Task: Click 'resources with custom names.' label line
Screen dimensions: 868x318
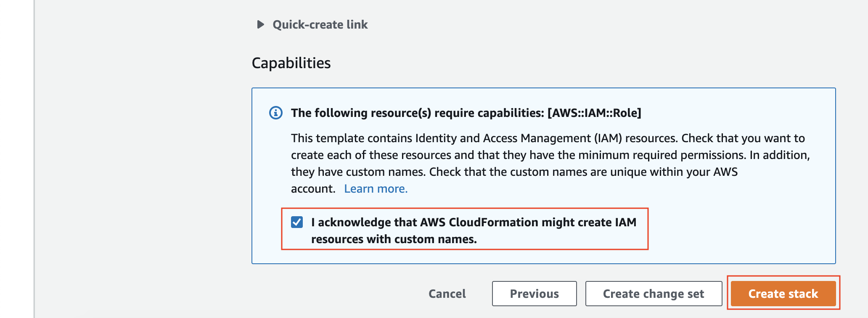Action: (394, 239)
